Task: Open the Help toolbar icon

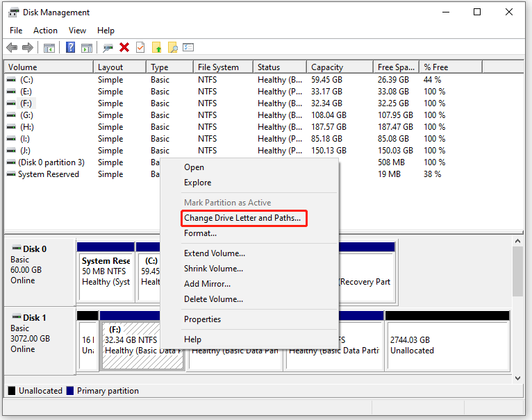Action: coord(70,47)
